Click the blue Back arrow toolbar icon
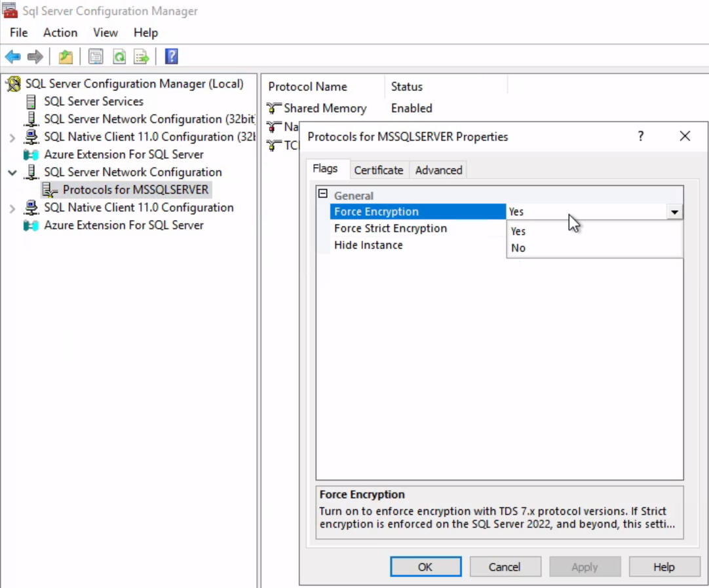This screenshot has width=709, height=588. coord(12,57)
